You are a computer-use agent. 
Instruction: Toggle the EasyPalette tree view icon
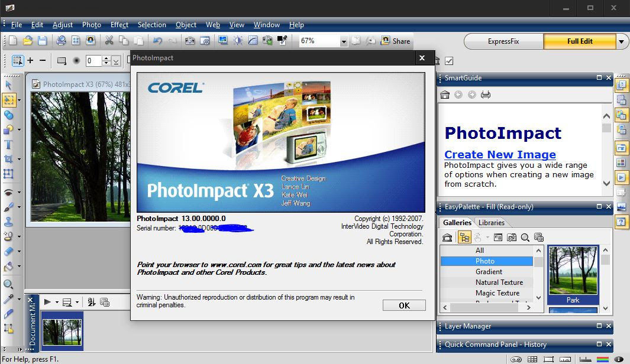pos(464,238)
